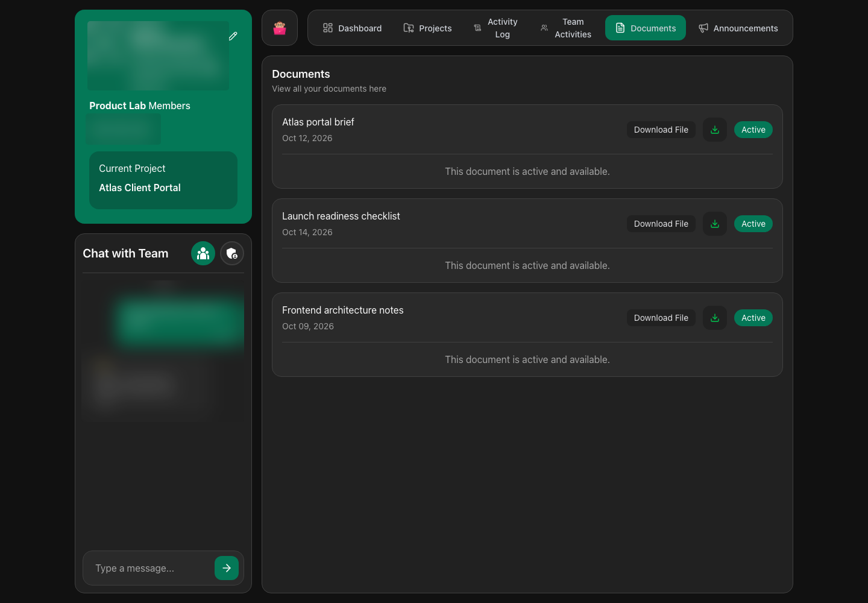This screenshot has width=868, height=603.
Task: Click the Product Lab Members label
Action: [140, 106]
